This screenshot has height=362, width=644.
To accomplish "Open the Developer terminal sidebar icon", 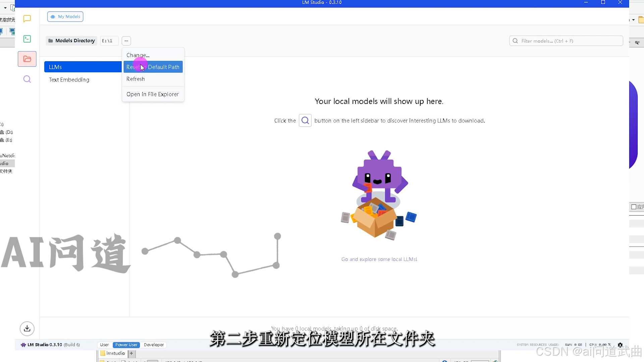I will click(x=27, y=39).
